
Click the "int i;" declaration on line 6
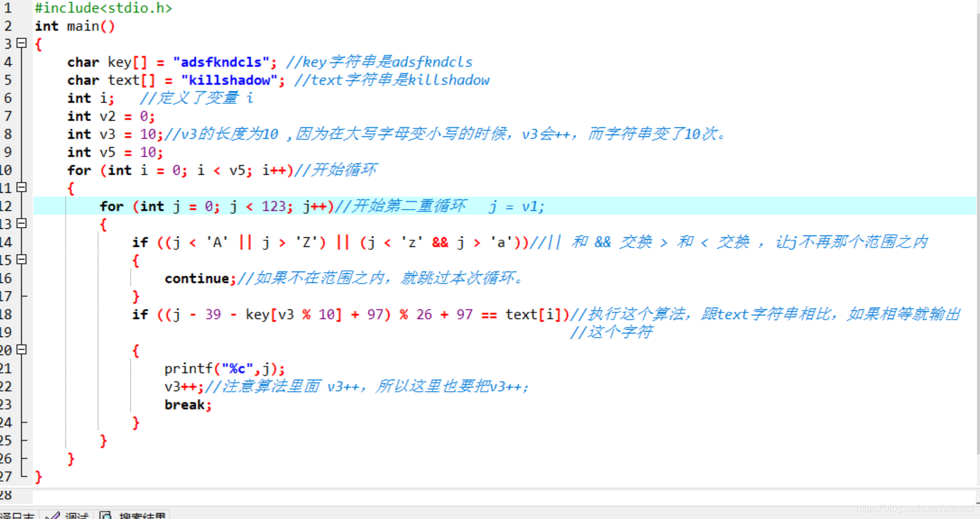91,99
